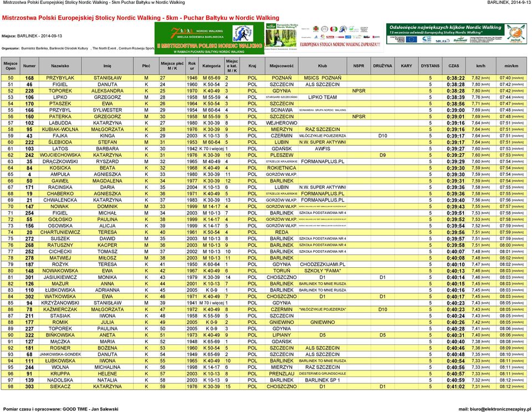The image size is (532, 412).
Task: Click surname WOJCIECHOWSKA in the table
Action: tap(60, 155)
